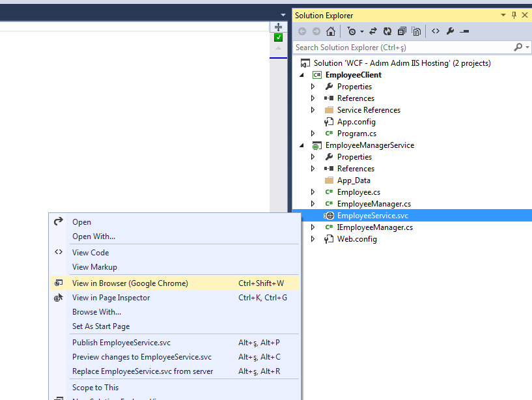Close the Solution Explorer panel

pos(525,15)
